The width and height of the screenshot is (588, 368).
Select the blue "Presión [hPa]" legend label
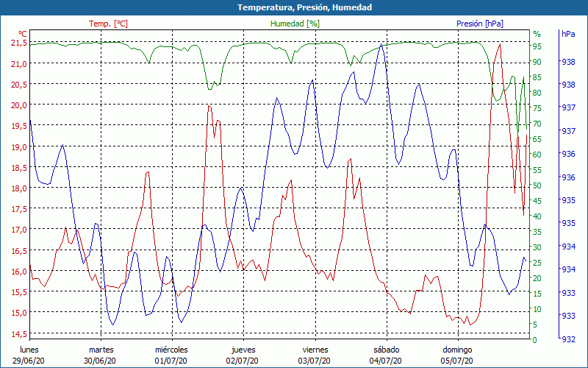click(480, 24)
